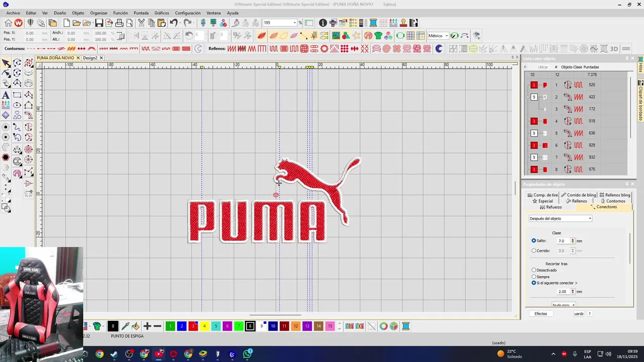Click the embroidery hoop icon

pos(400,36)
